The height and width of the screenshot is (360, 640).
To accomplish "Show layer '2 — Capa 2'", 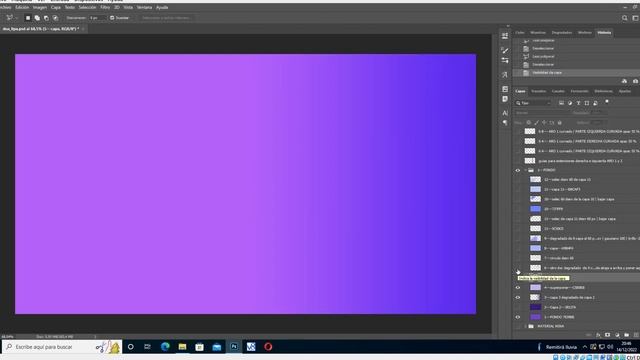I will (518, 307).
